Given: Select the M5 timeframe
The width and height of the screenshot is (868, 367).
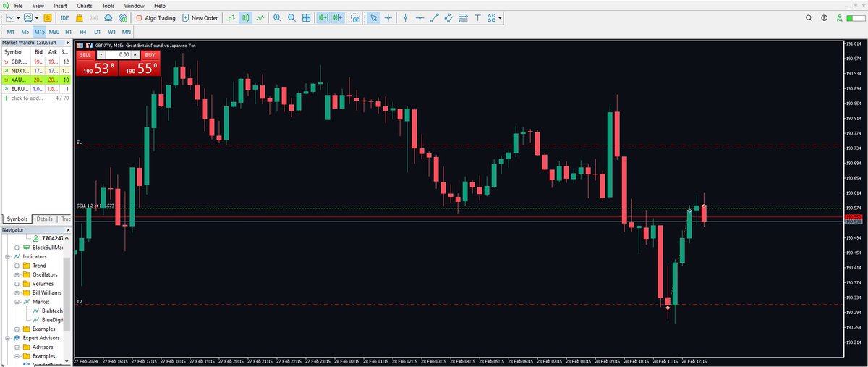Looking at the screenshot, I should (25, 33).
